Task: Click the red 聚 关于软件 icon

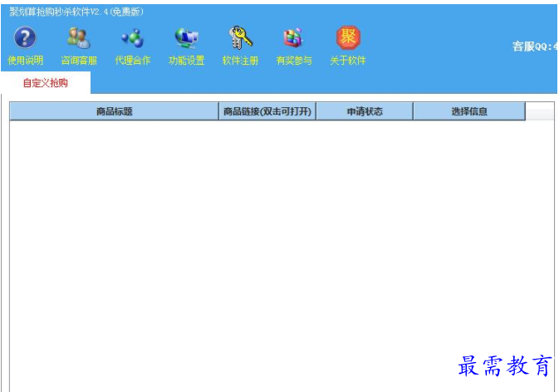Action: (x=348, y=37)
